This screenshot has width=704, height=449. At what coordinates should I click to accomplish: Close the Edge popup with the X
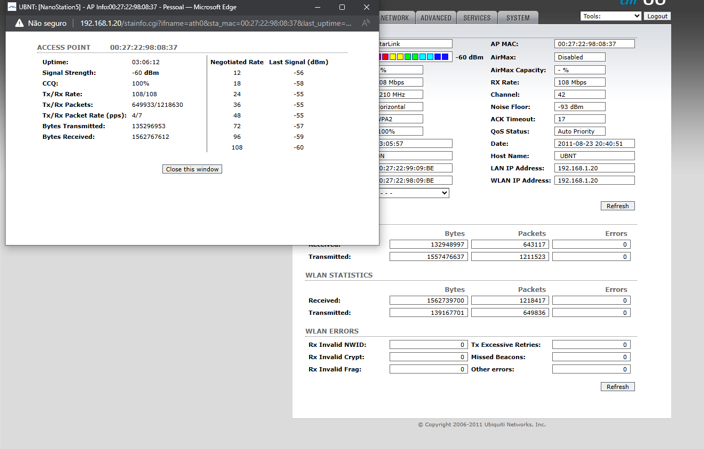pyautogui.click(x=366, y=7)
